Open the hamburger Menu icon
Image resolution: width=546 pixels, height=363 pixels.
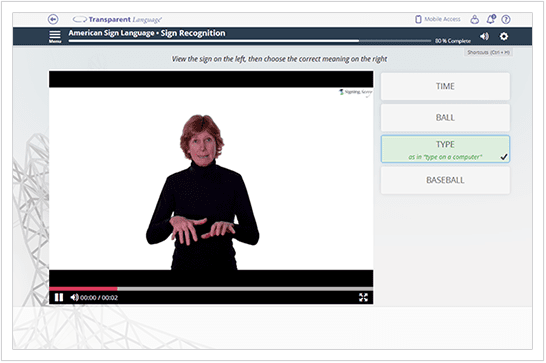tap(55, 36)
